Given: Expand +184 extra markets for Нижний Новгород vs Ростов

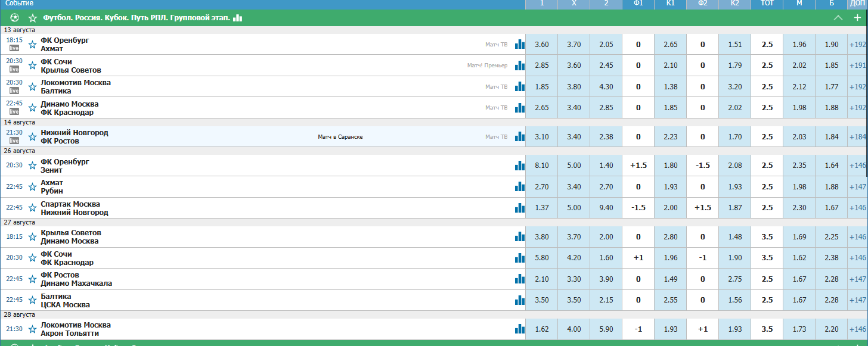Looking at the screenshot, I should (858, 136).
